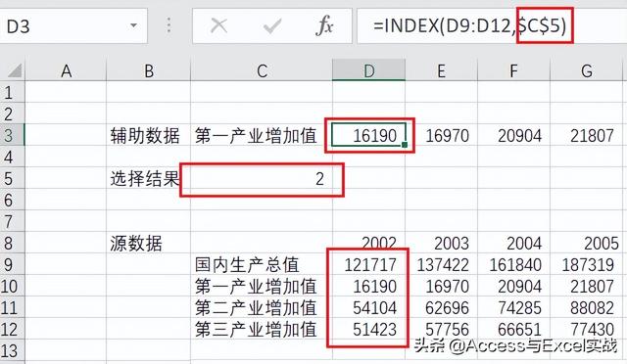Viewport: 627px width, 364px height.
Task: Expand the Name Box dropdown arrow
Action: click(x=133, y=26)
